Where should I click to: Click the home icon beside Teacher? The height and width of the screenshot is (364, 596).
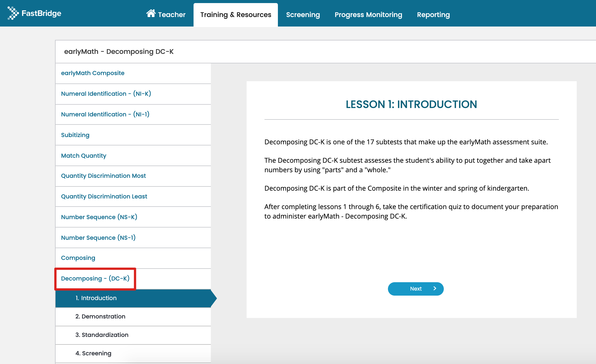[151, 13]
